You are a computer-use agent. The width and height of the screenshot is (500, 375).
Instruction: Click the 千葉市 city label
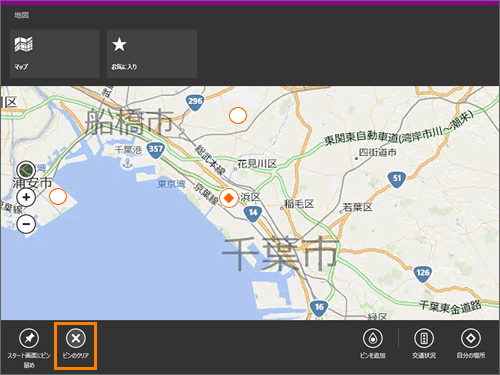[280, 253]
